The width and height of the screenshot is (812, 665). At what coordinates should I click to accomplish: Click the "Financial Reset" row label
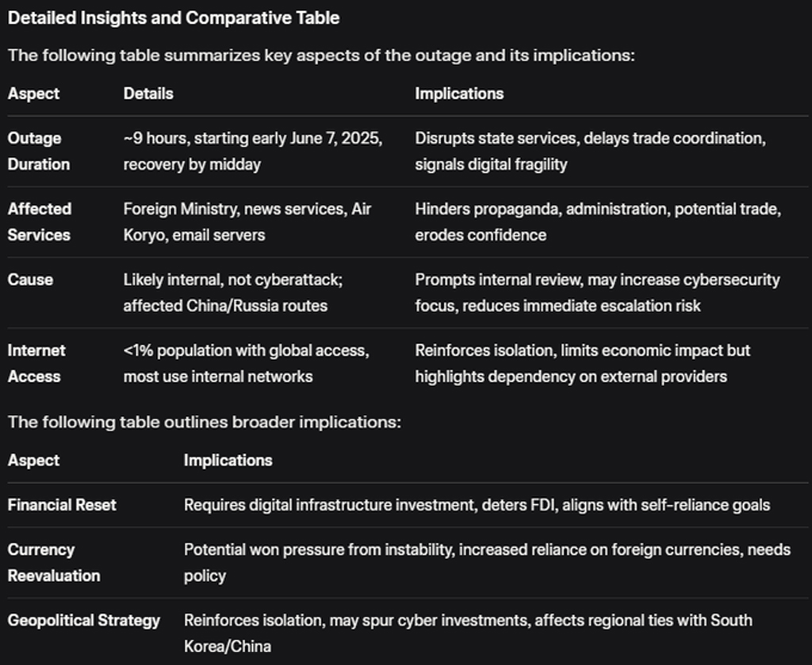pyautogui.click(x=62, y=505)
